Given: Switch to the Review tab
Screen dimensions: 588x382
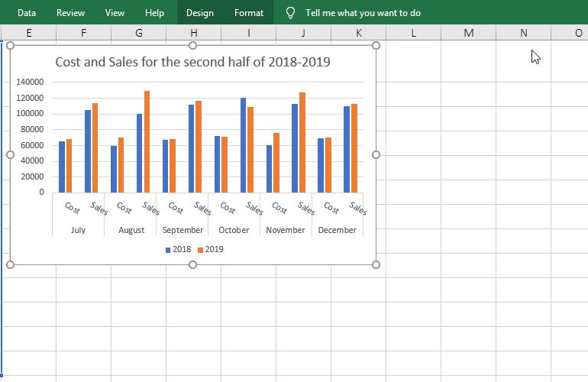Looking at the screenshot, I should [70, 13].
